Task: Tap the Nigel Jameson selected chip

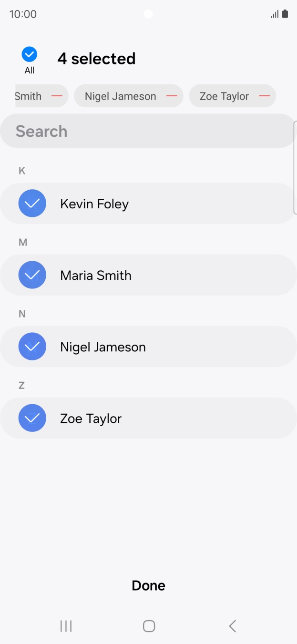Action: 120,96
